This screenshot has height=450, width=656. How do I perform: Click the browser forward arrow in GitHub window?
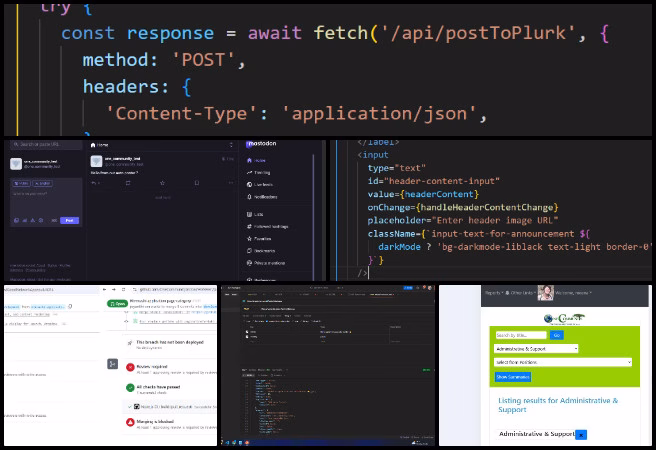point(114,289)
